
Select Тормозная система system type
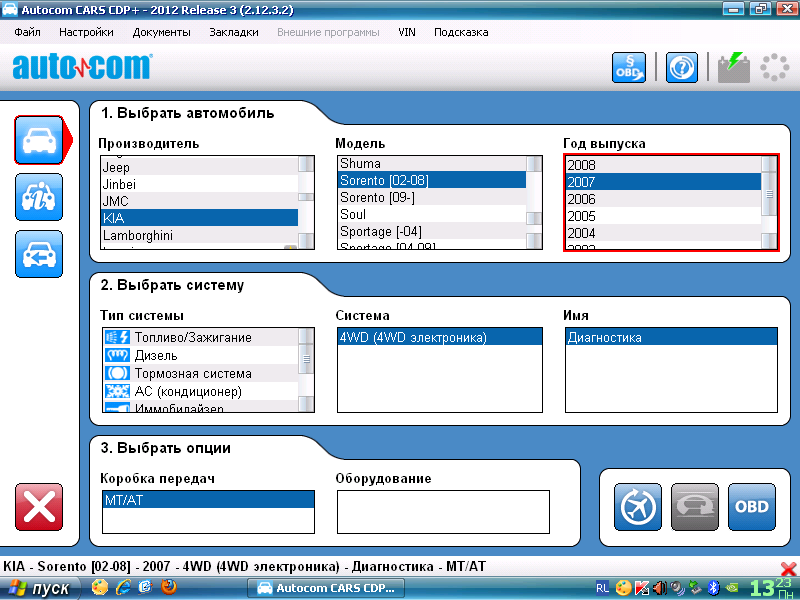point(186,373)
